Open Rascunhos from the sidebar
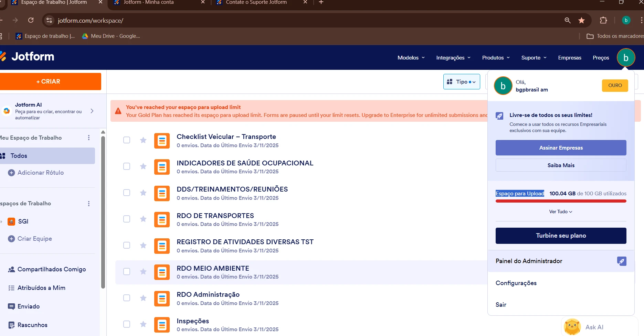This screenshot has width=644, height=336. tap(32, 325)
